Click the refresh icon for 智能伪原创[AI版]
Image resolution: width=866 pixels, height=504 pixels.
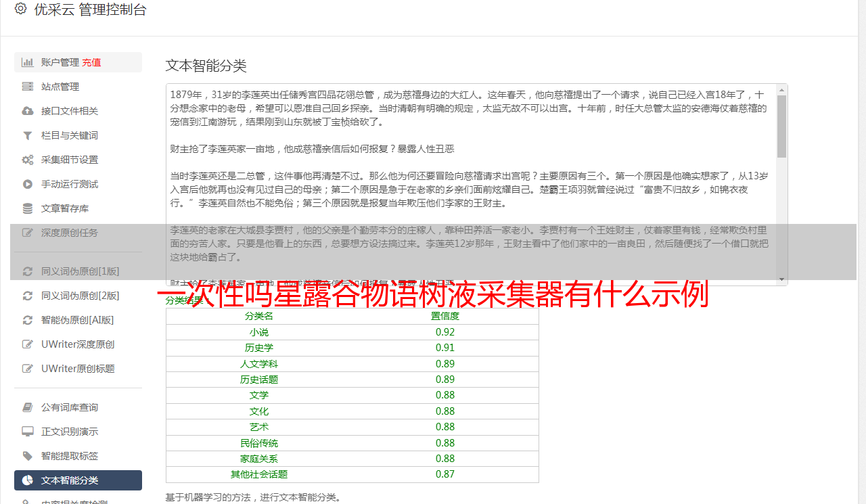(x=28, y=320)
